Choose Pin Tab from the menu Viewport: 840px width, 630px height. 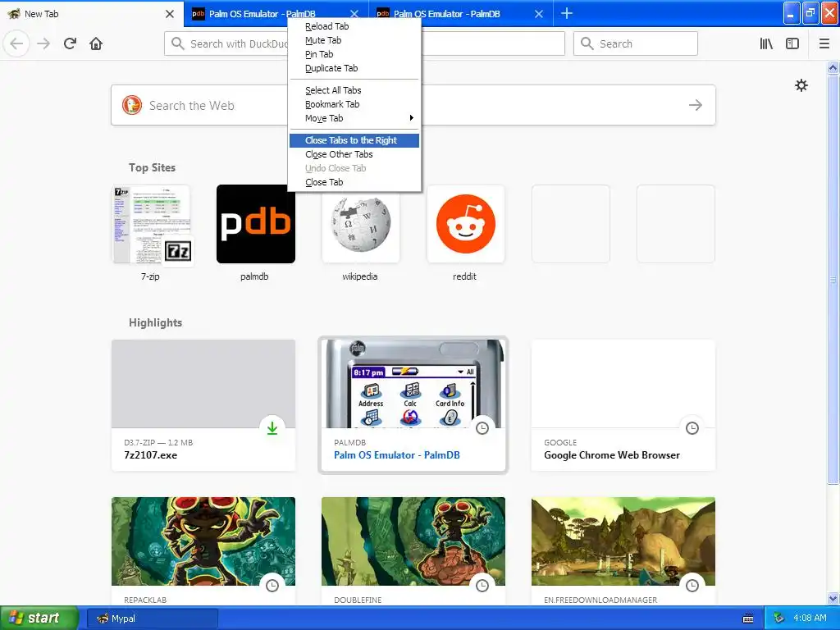pos(354,54)
